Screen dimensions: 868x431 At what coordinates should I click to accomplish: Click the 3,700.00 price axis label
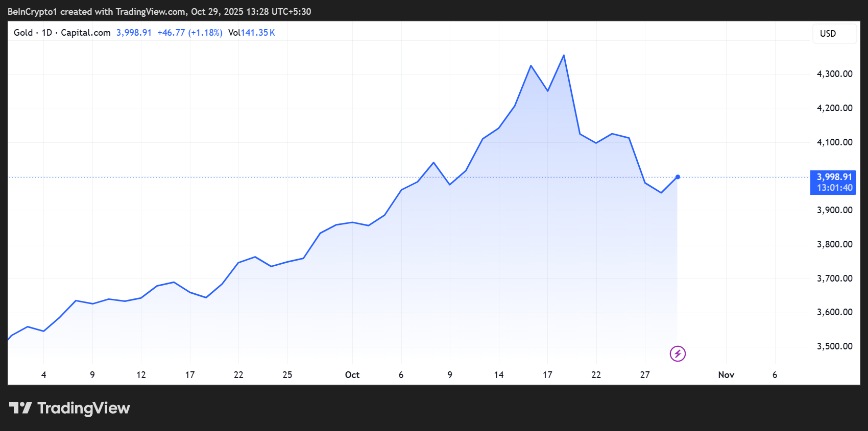click(834, 278)
